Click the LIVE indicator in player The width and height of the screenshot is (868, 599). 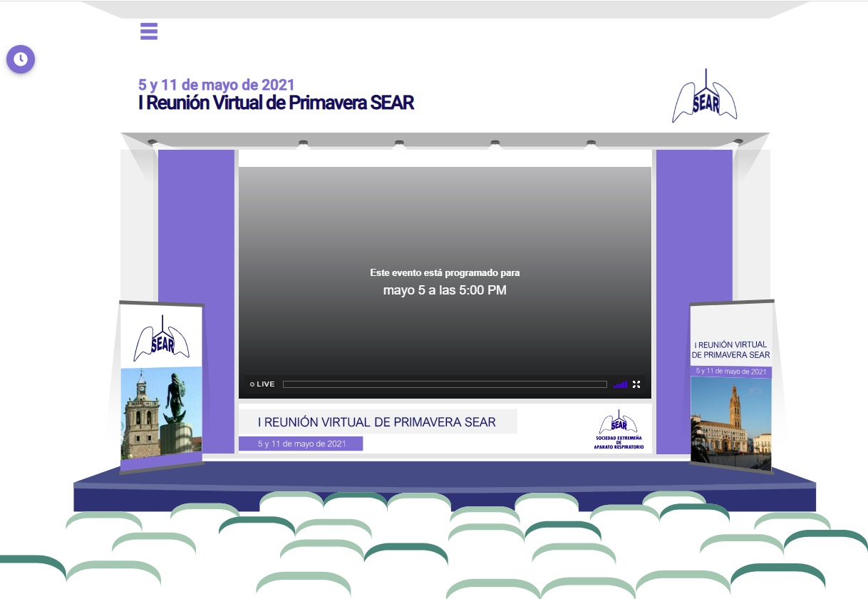pos(262,384)
